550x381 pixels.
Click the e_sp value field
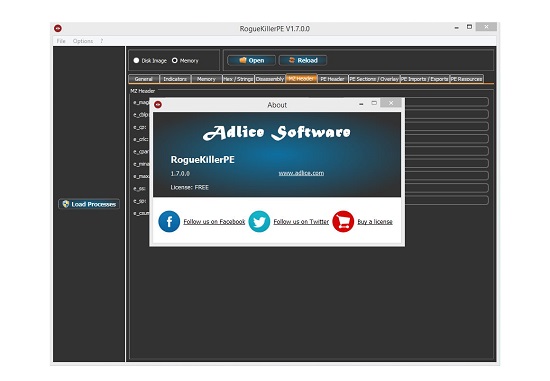(447, 200)
